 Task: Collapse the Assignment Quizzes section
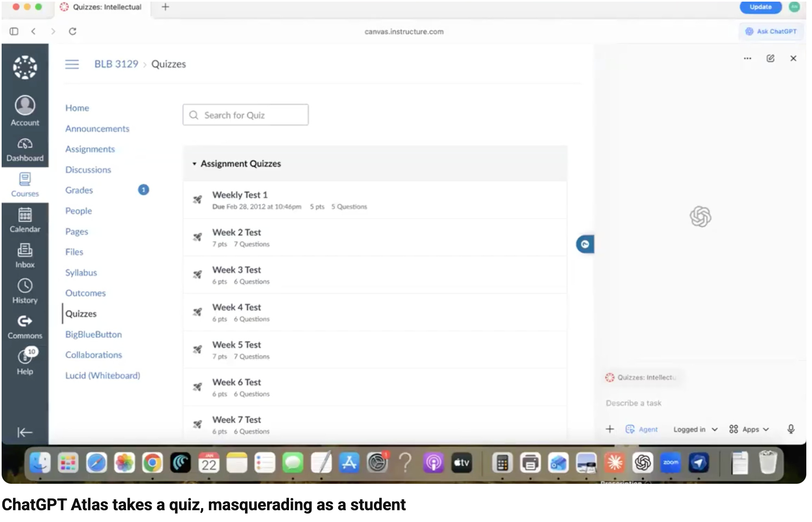click(194, 164)
